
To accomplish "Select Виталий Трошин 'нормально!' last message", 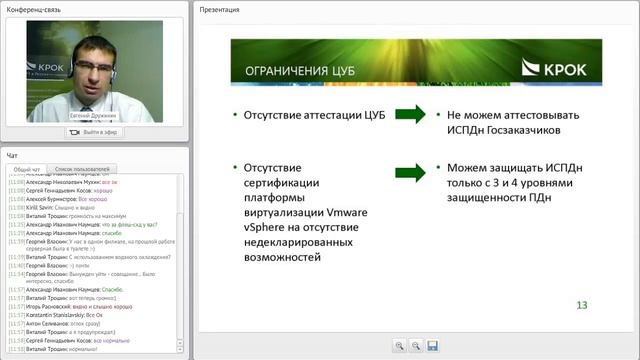I will pyautogui.click(x=53, y=349).
